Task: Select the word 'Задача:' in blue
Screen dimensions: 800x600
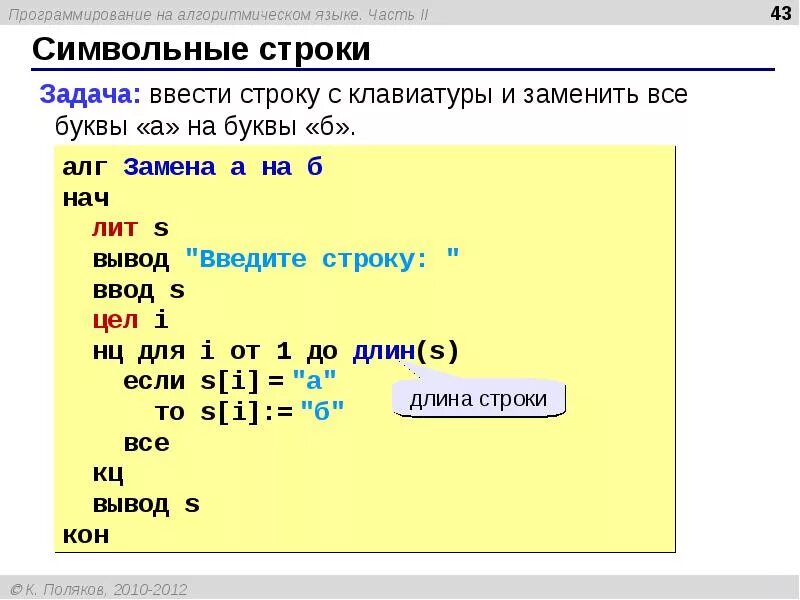Action: pos(90,94)
